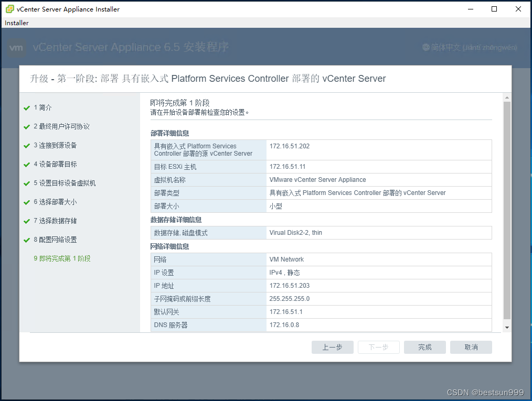
Task: Click the VMware vm logo icon
Action: (16, 47)
